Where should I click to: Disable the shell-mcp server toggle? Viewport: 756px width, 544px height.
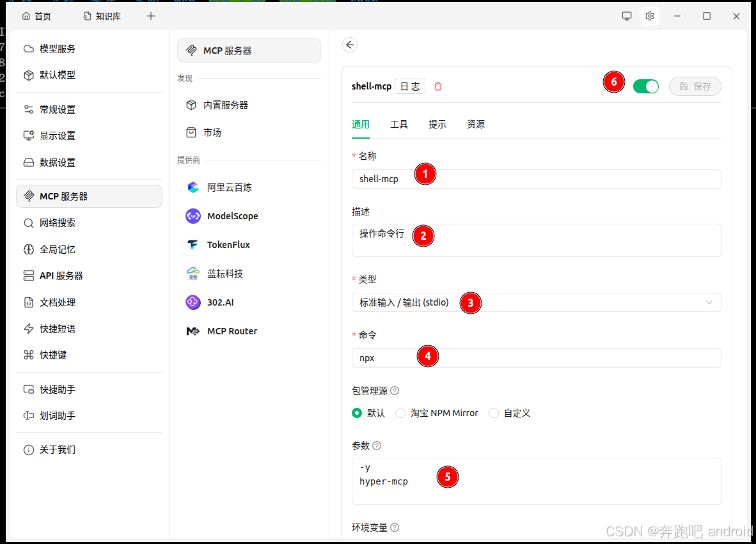(646, 86)
